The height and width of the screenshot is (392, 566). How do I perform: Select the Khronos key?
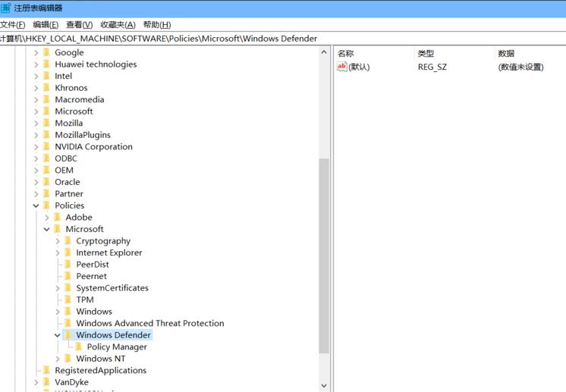point(71,88)
